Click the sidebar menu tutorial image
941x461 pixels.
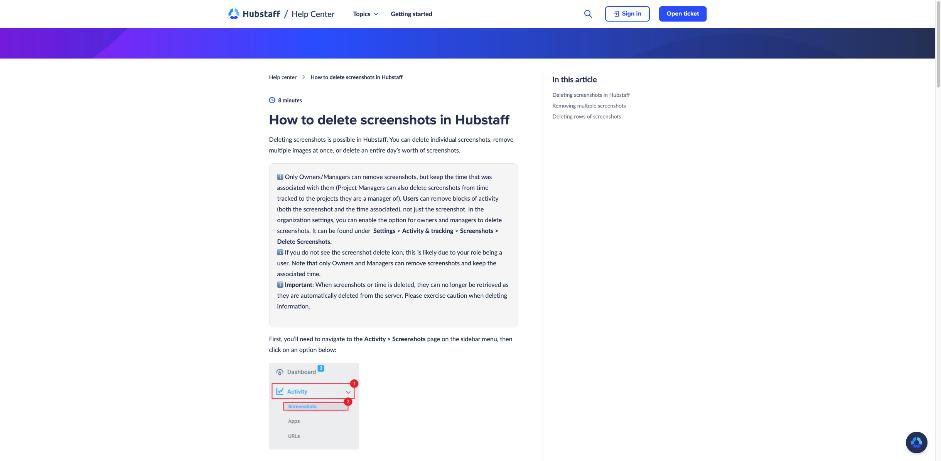point(314,406)
